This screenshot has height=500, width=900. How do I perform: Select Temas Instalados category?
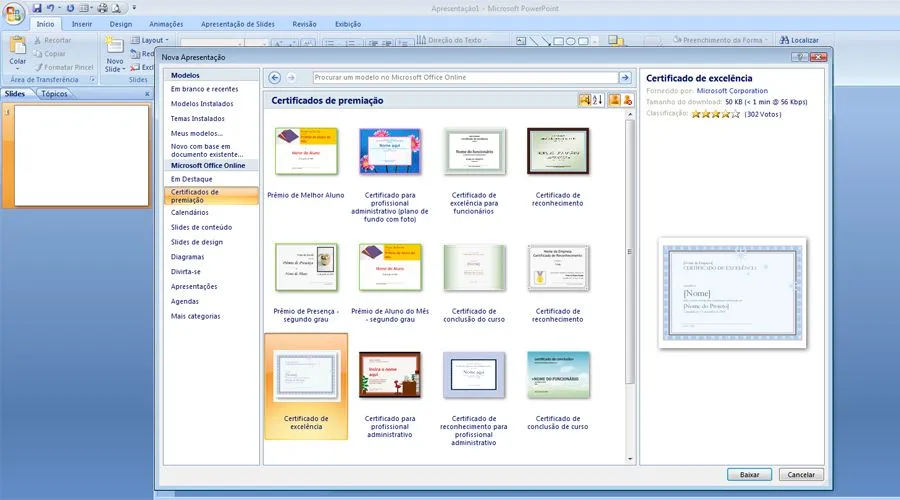pyautogui.click(x=197, y=119)
